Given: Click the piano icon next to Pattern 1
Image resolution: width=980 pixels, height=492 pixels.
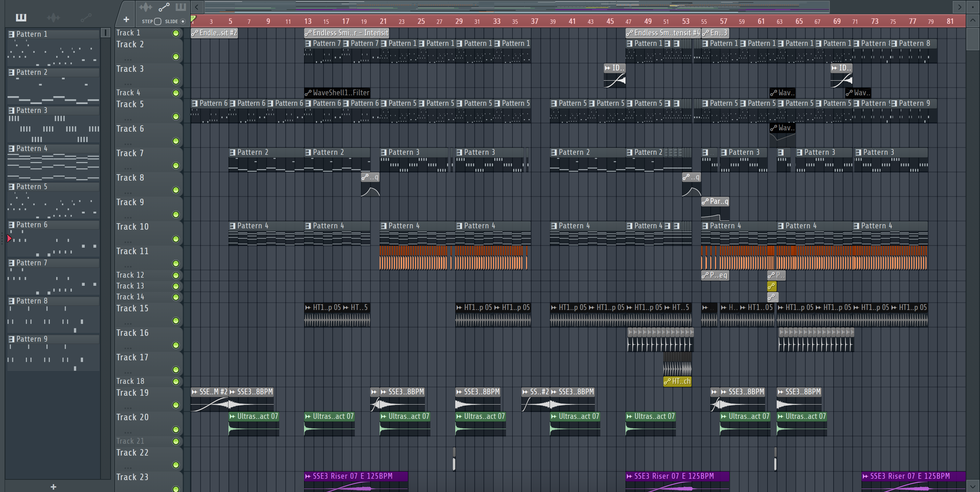Looking at the screenshot, I should coord(12,34).
